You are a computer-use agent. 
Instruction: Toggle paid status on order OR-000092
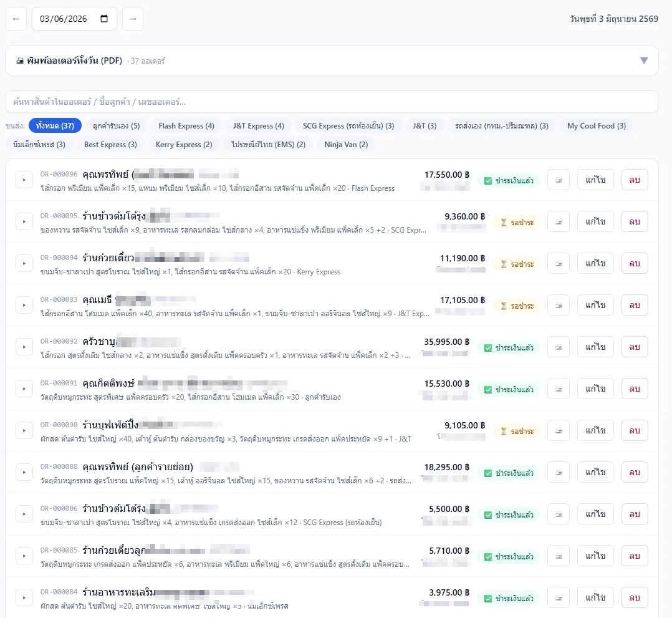pyautogui.click(x=509, y=348)
